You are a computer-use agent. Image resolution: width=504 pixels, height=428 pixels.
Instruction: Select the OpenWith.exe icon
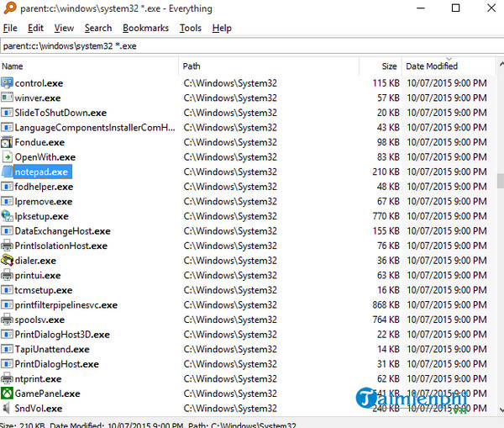pos(8,157)
